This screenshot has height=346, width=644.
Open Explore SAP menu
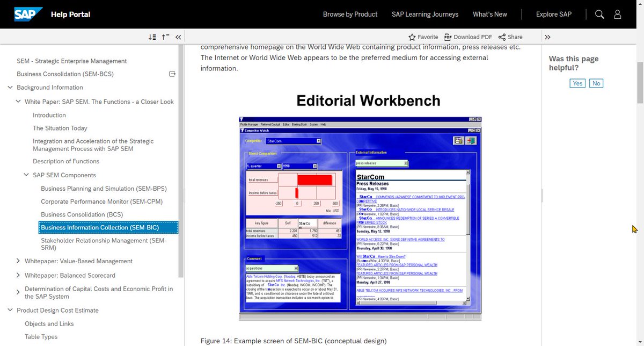click(554, 15)
